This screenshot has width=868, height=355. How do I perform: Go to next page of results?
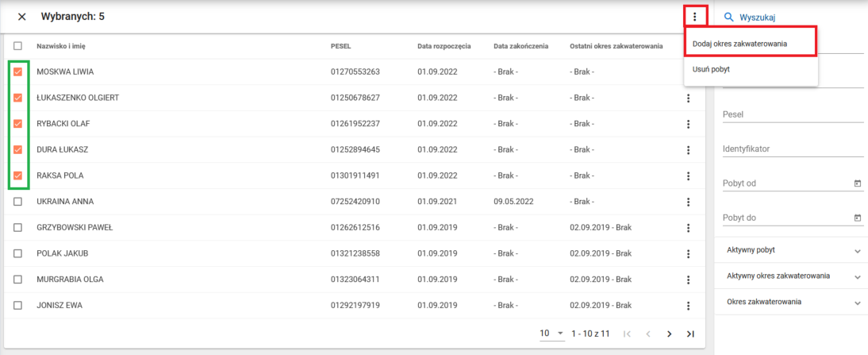pos(669,334)
